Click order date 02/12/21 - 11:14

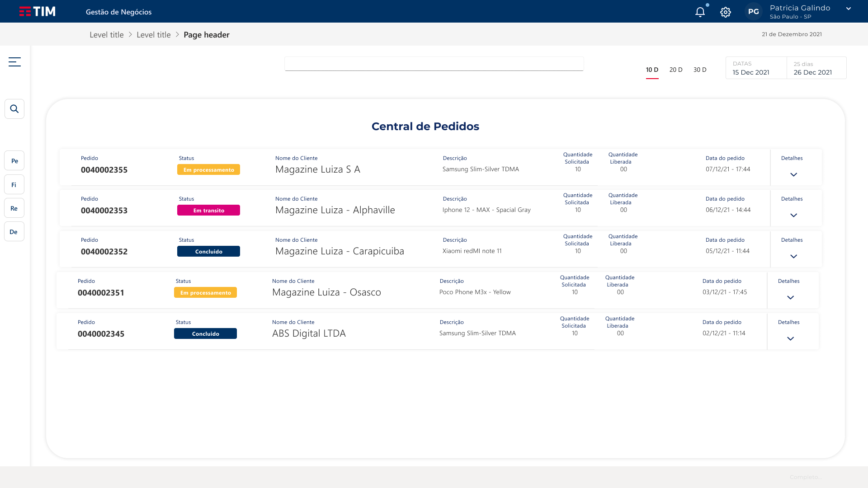(x=724, y=333)
